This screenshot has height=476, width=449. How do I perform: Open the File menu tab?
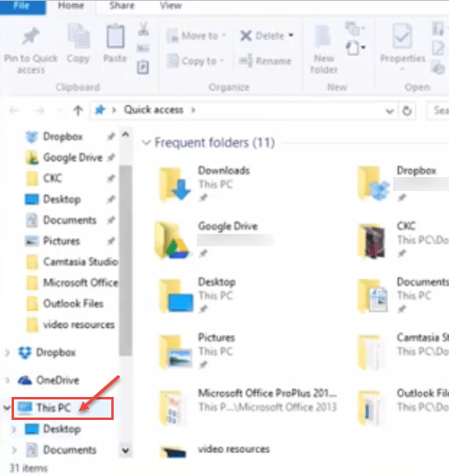pyautogui.click(x=23, y=6)
